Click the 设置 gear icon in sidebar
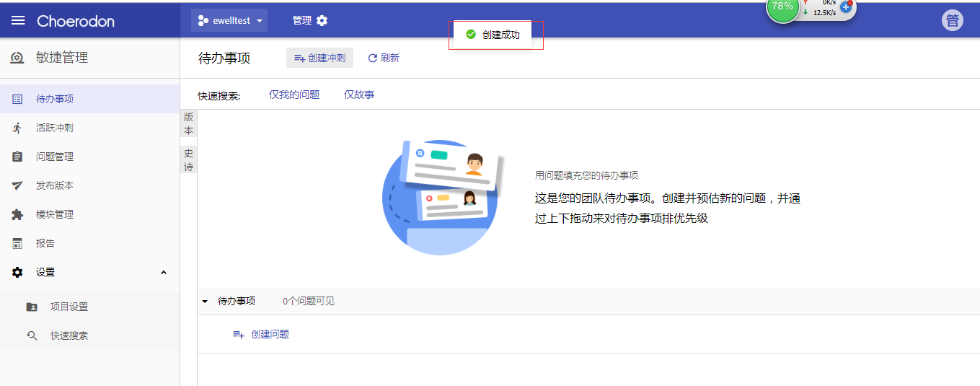Viewport: 980px width, 386px height. coord(17,272)
